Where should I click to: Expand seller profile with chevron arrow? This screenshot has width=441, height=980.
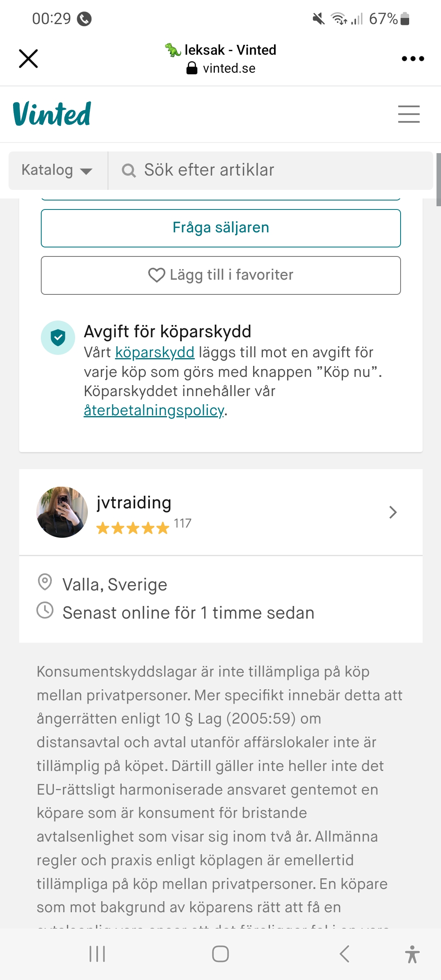coord(393,512)
